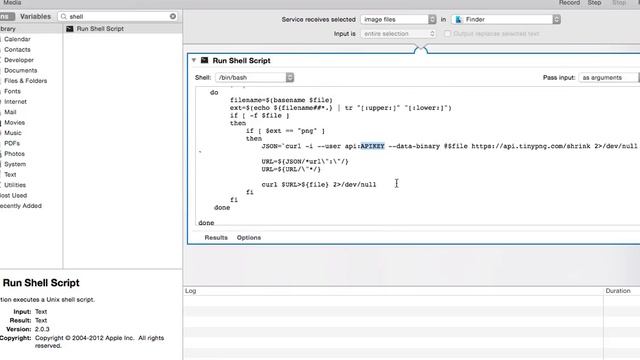Open the Shell /bin/bash dropdown
Viewport: 640px width, 360px height.
[x=255, y=78]
